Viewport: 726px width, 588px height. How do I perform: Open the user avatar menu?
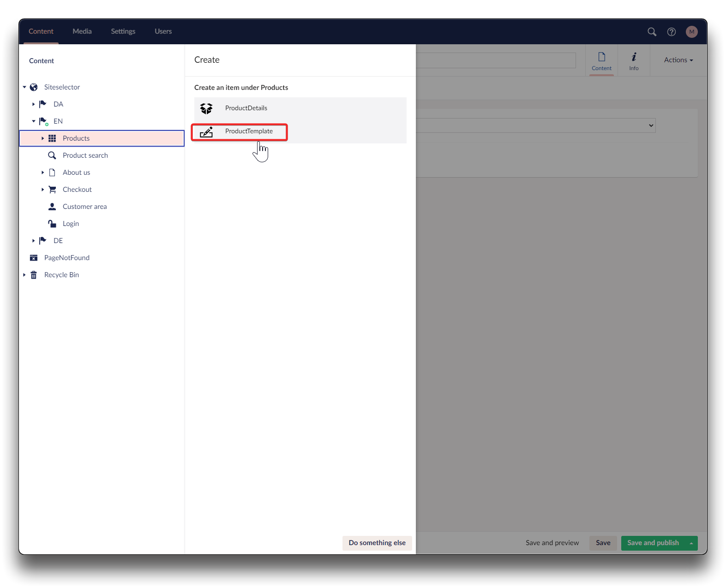tap(691, 32)
